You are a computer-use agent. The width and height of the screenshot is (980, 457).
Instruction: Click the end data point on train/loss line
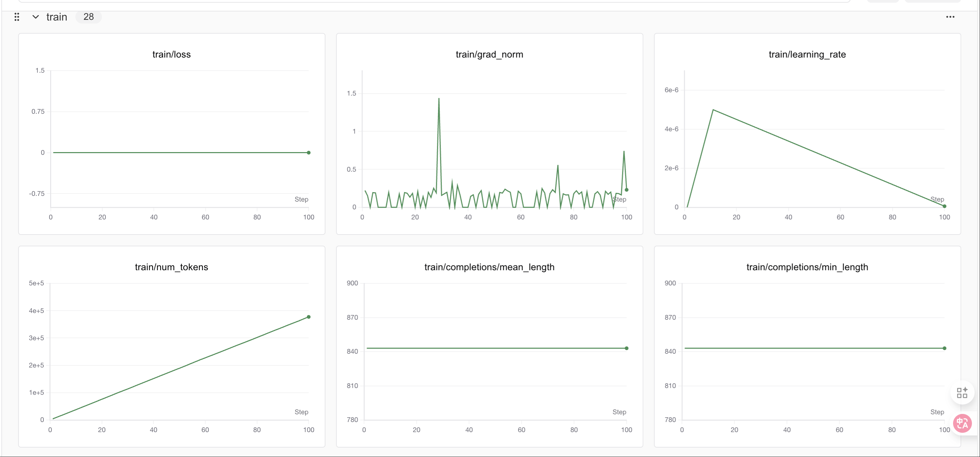pos(309,152)
